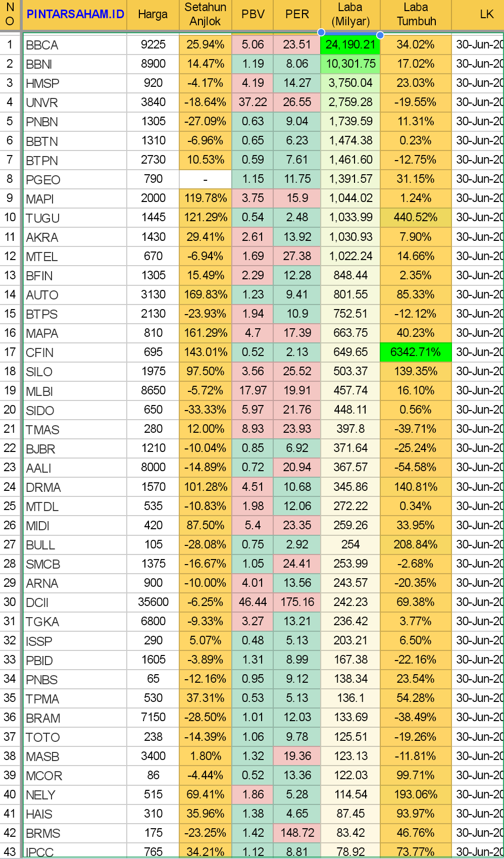Select the PBV header cell
The image size is (504, 859).
click(253, 15)
